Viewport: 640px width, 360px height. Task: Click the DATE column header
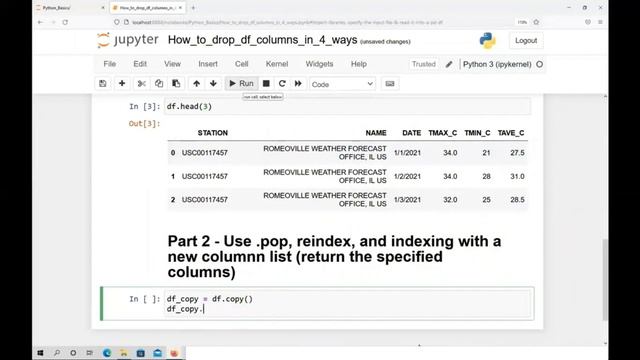pos(411,133)
